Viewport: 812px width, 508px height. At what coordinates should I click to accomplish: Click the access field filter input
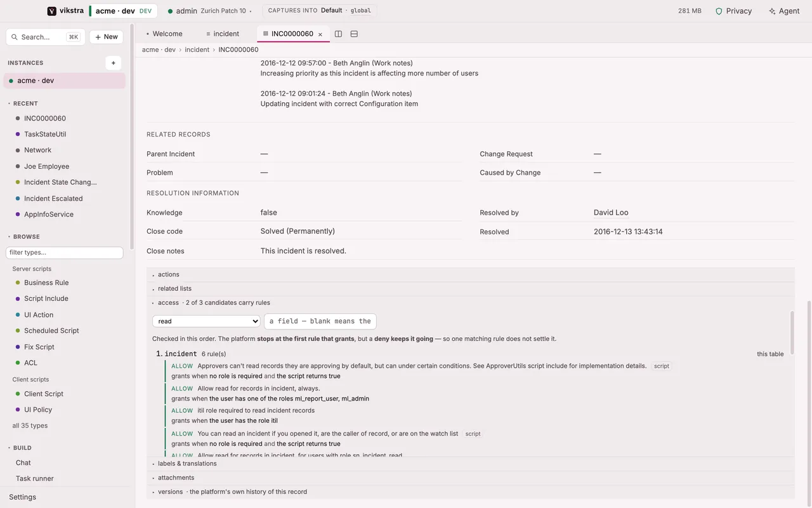coord(320,321)
